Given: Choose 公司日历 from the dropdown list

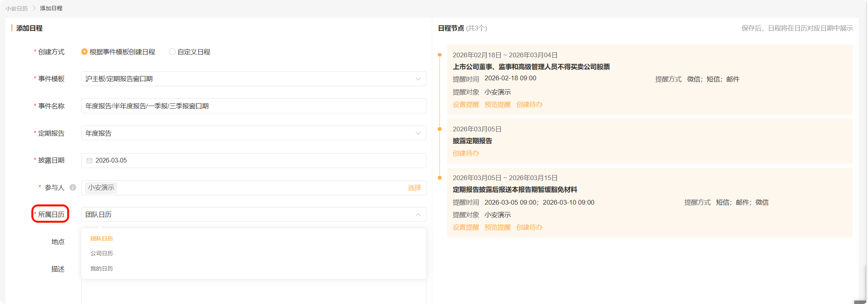Looking at the screenshot, I should [102, 253].
